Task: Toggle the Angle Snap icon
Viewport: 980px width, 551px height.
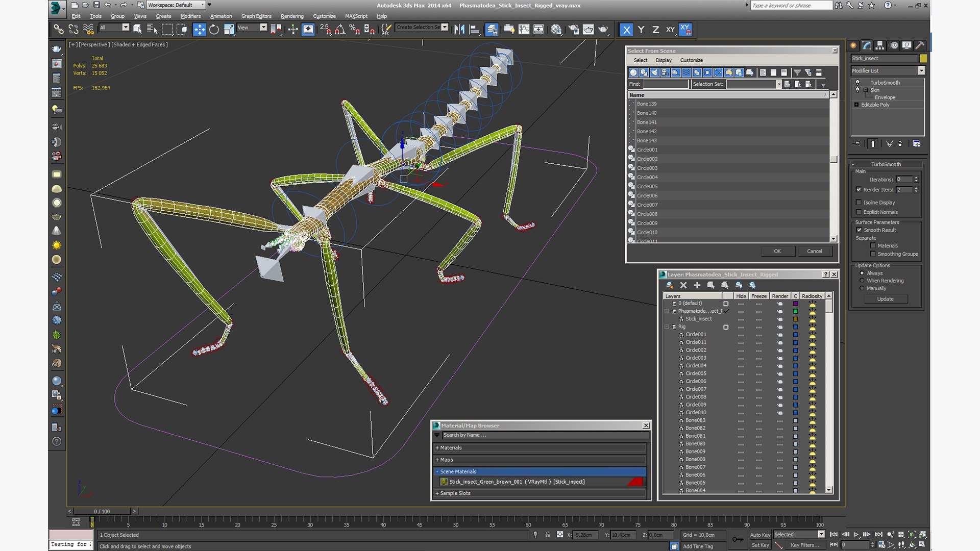Action: click(340, 30)
